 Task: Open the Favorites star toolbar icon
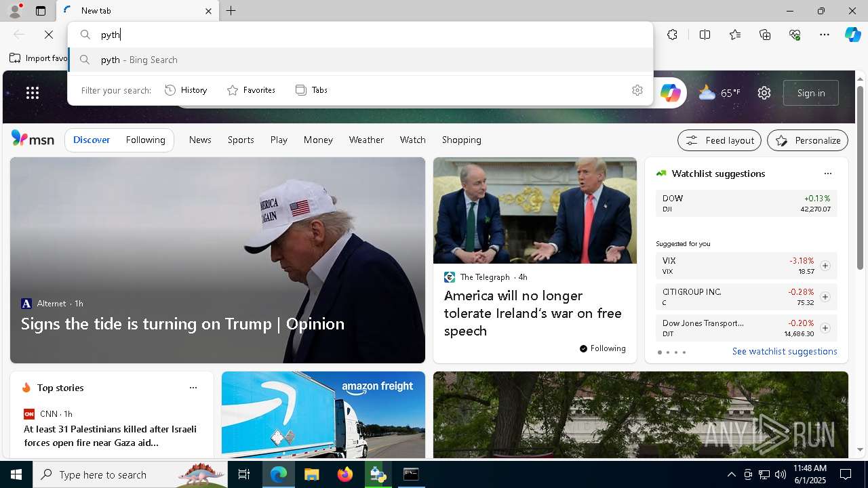pyautogui.click(x=735, y=35)
